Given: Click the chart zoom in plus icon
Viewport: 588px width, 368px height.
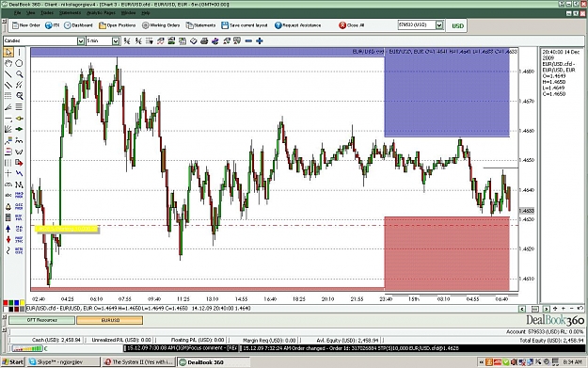Looking at the screenshot, I should coord(259,40).
